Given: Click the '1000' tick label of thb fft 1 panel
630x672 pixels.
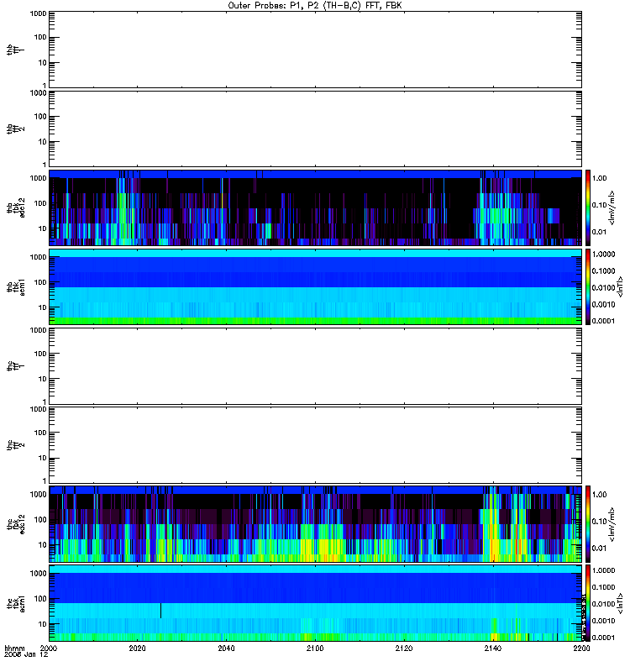Looking at the screenshot, I should point(38,13).
